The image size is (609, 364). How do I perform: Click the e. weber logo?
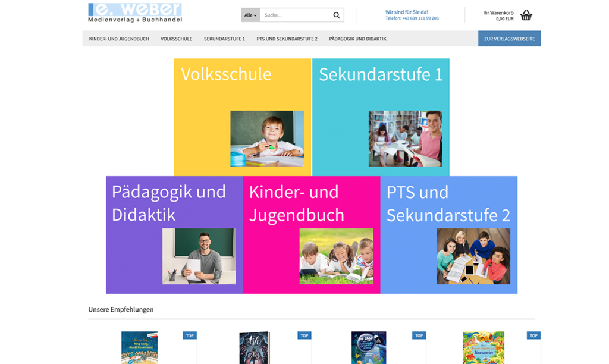click(135, 13)
